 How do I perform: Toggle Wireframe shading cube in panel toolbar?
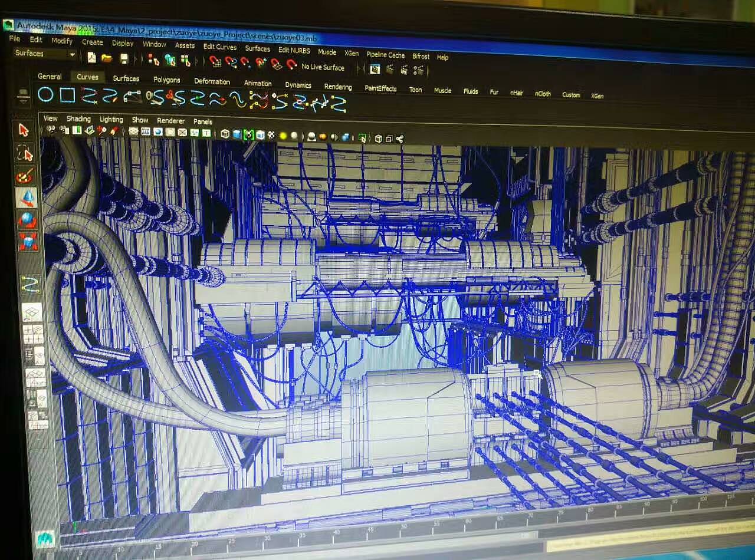point(225,134)
